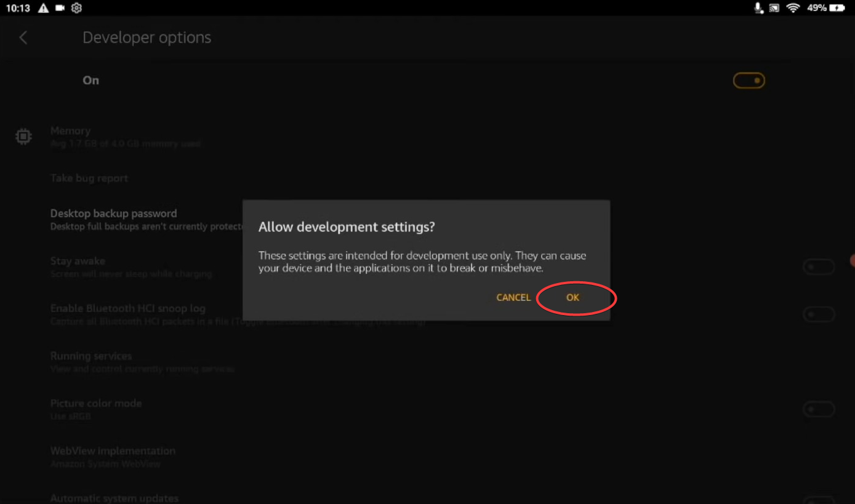Image resolution: width=855 pixels, height=504 pixels.
Task: Click the Allow development settings? heading
Action: tap(347, 227)
